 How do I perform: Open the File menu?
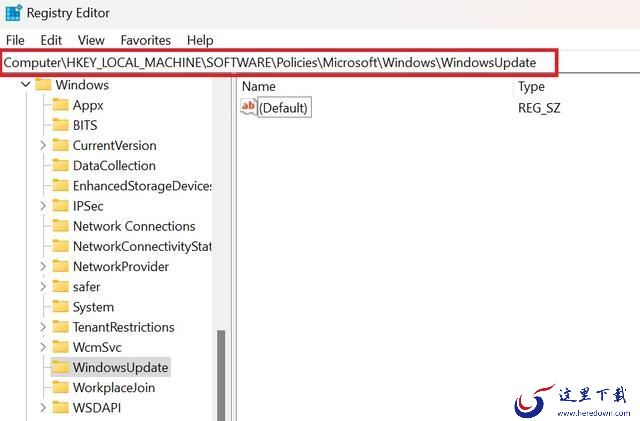[15, 40]
